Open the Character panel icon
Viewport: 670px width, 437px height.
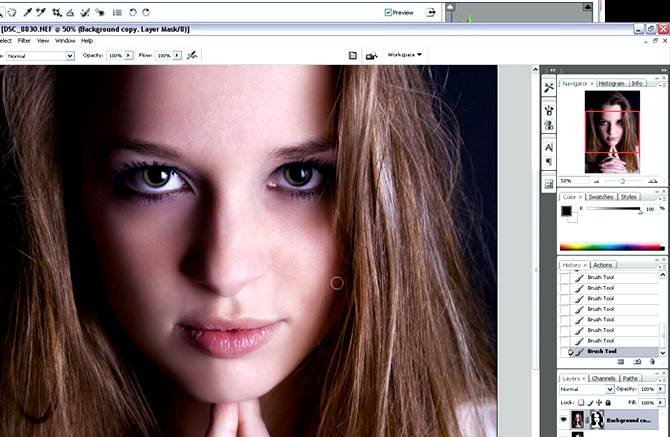(549, 147)
